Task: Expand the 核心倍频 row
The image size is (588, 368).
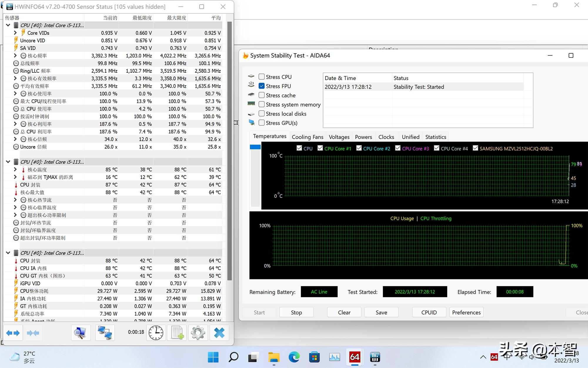Action: (15, 139)
